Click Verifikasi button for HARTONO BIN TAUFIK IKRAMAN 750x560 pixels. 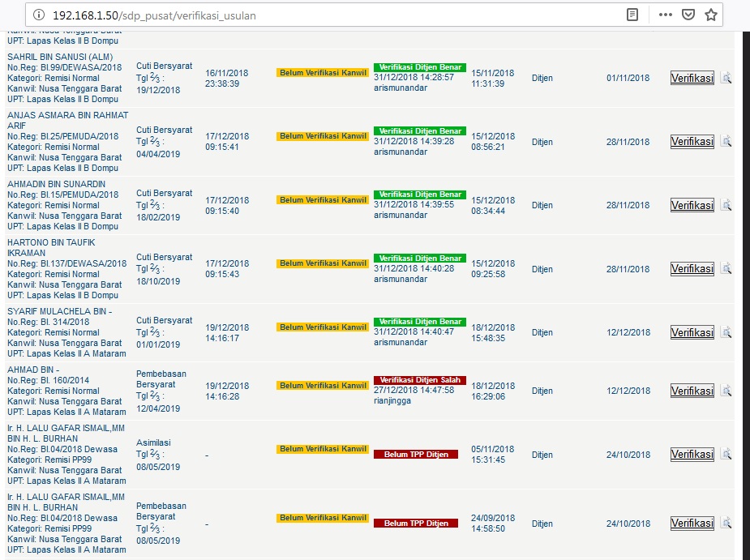point(692,269)
